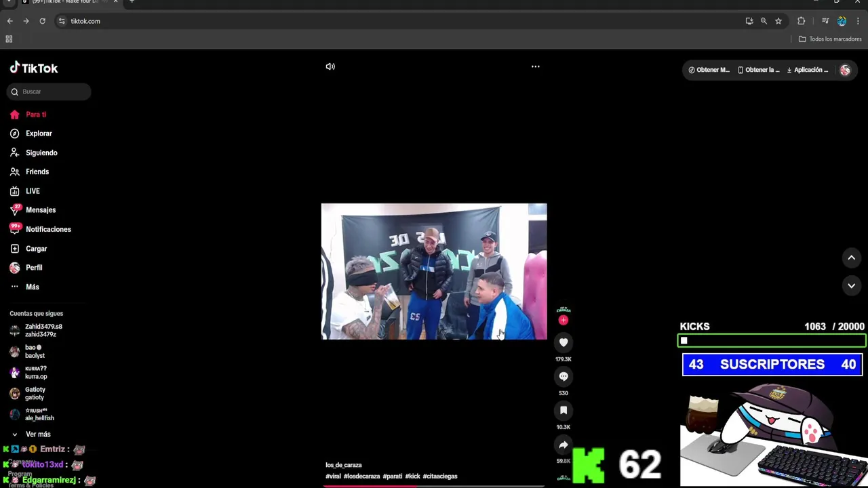Like the video with heart icon

564,343
